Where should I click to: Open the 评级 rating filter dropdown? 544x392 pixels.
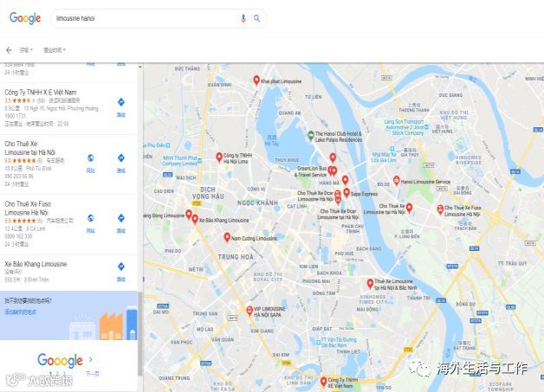[26, 50]
